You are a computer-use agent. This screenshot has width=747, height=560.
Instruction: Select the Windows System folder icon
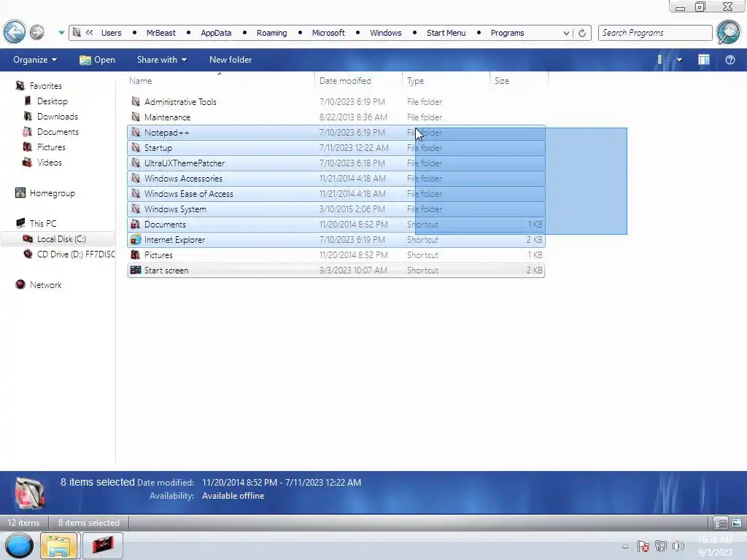coord(136,209)
